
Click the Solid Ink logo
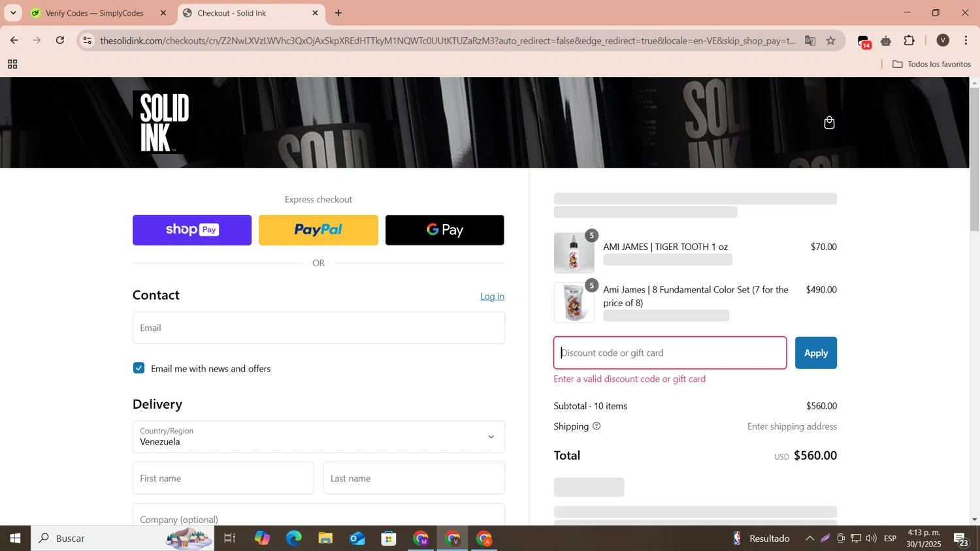pos(165,122)
